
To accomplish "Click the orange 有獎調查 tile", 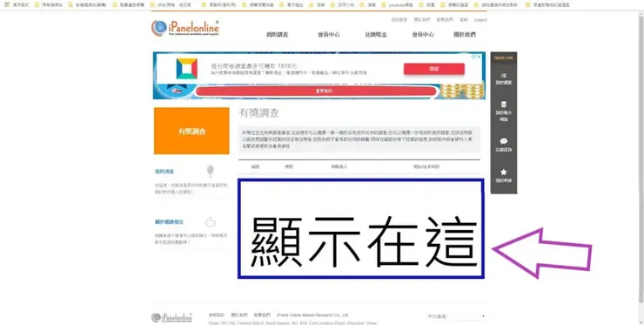I will tap(191, 131).
